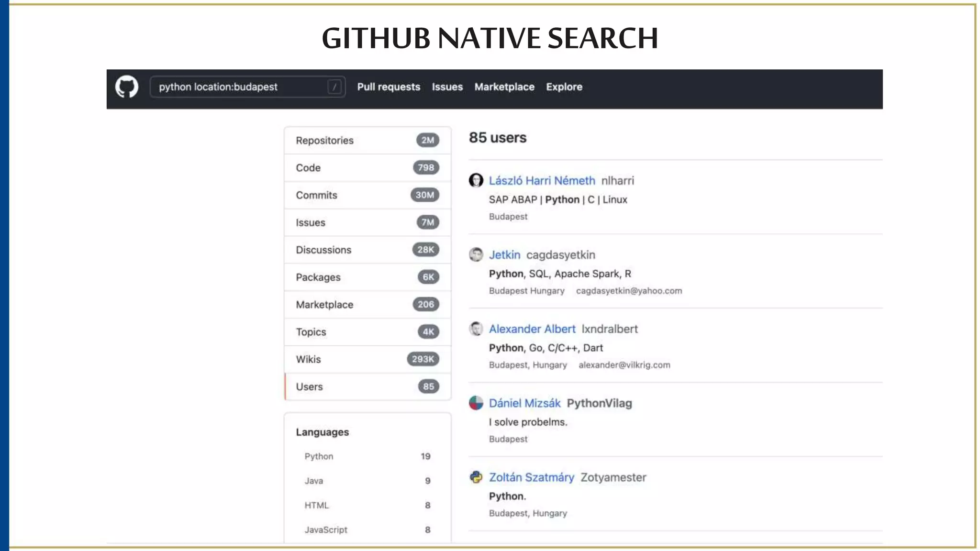Click the 293K count badge for Wikis
980x551 pixels.
point(423,359)
